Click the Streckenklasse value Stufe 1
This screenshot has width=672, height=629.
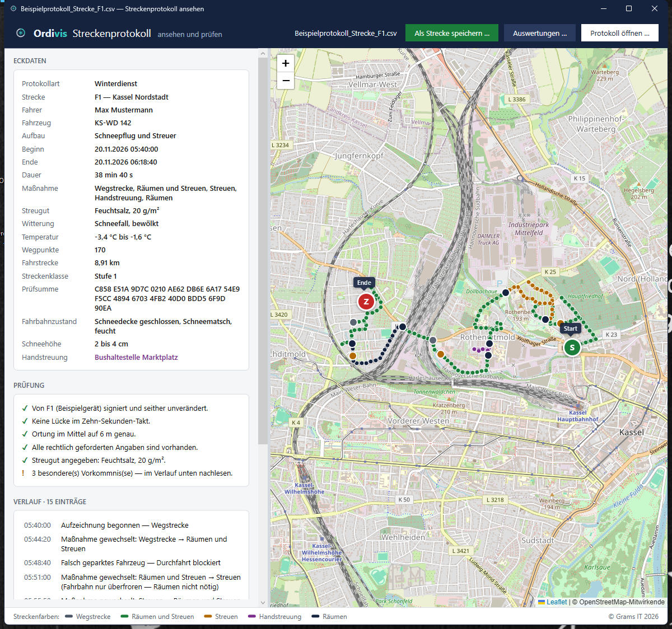106,276
